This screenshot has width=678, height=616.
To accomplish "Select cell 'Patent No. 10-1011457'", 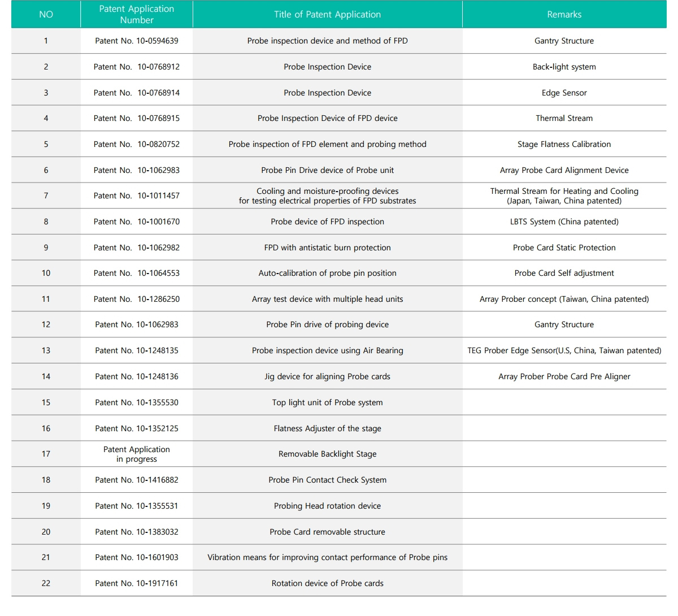I will [137, 196].
